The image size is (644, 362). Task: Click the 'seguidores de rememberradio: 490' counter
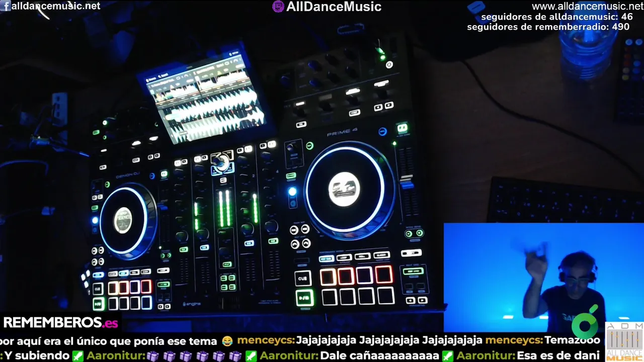pyautogui.click(x=548, y=27)
